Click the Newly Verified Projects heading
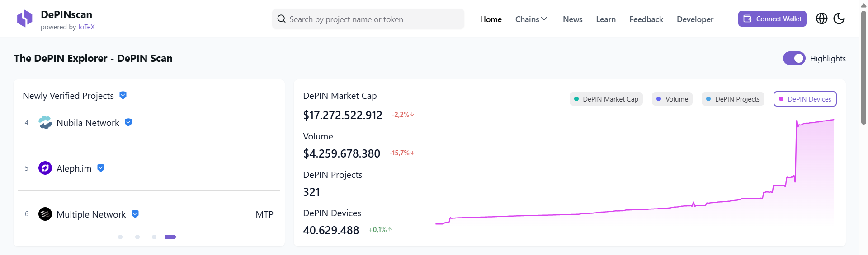Screen dimensions: 868x255 (68, 96)
